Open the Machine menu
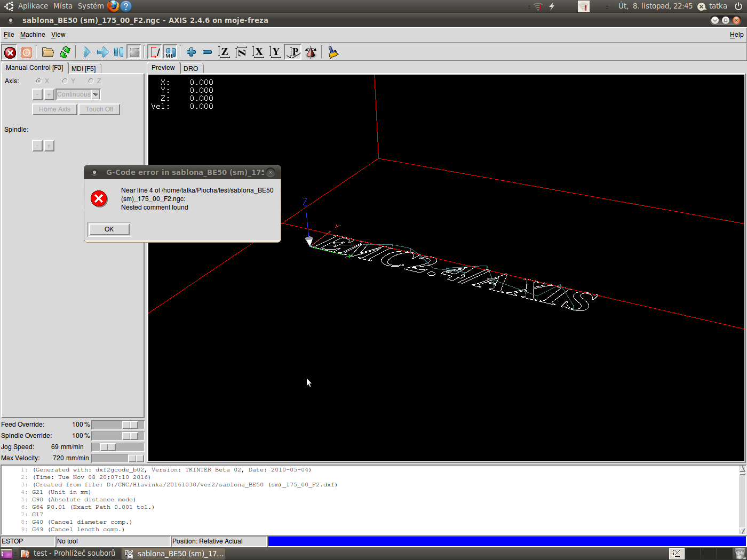This screenshot has width=747, height=560. click(x=33, y=35)
